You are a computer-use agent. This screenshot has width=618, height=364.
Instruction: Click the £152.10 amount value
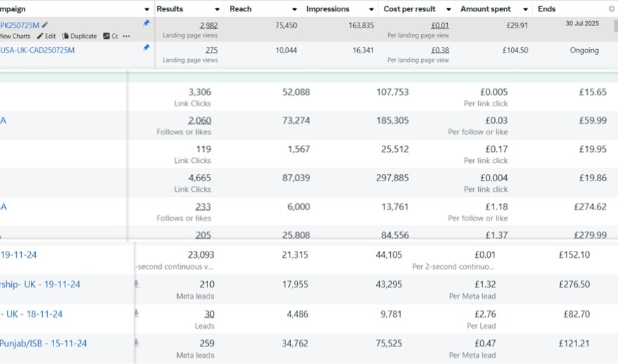(x=574, y=255)
